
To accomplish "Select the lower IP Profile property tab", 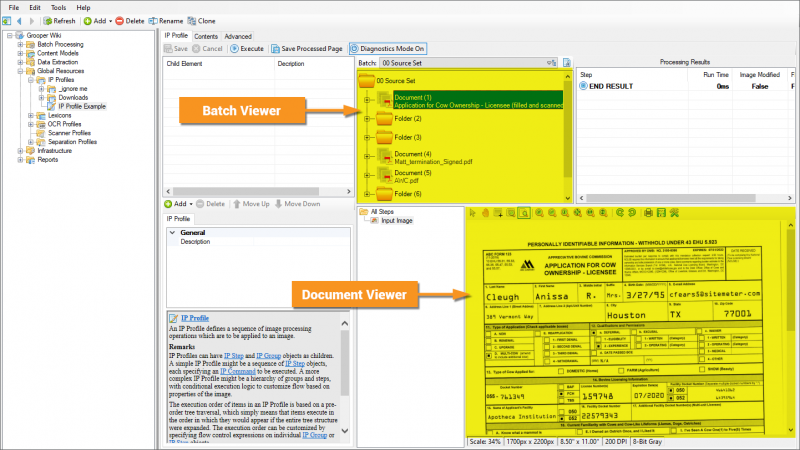I will pos(178,218).
